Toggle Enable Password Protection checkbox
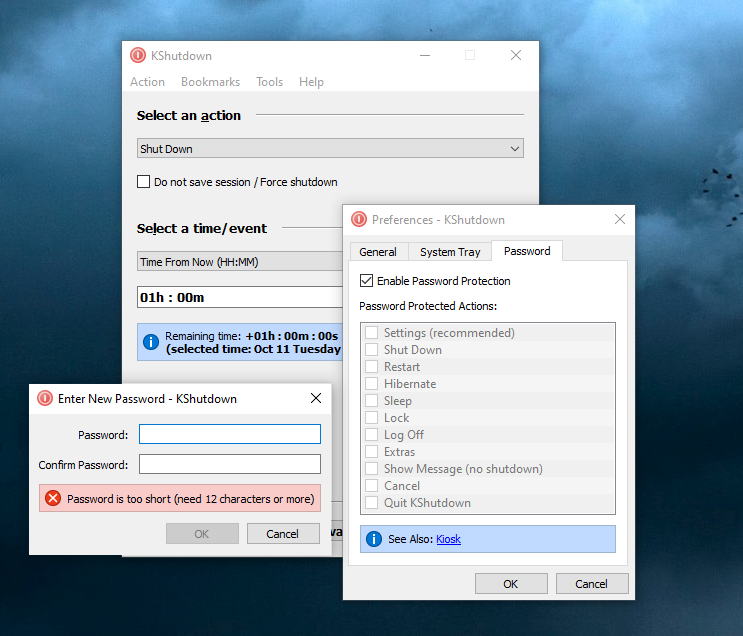This screenshot has height=636, width=743. (366, 281)
